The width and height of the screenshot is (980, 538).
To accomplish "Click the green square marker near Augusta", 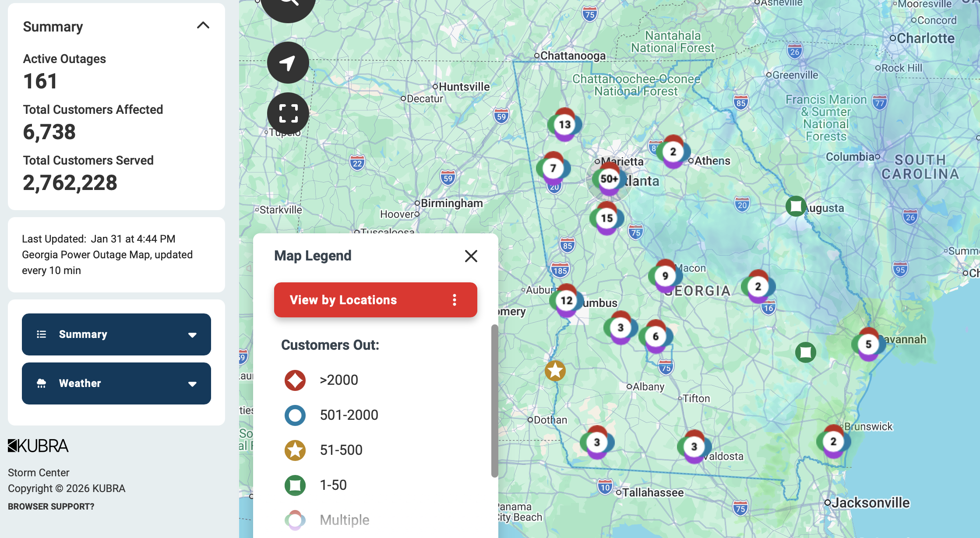I will pyautogui.click(x=796, y=206).
